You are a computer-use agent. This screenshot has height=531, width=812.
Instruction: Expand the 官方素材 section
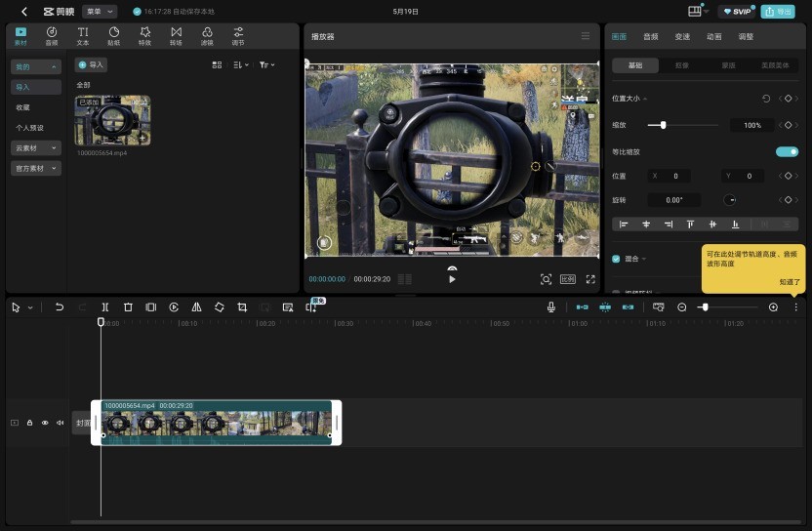(x=36, y=168)
